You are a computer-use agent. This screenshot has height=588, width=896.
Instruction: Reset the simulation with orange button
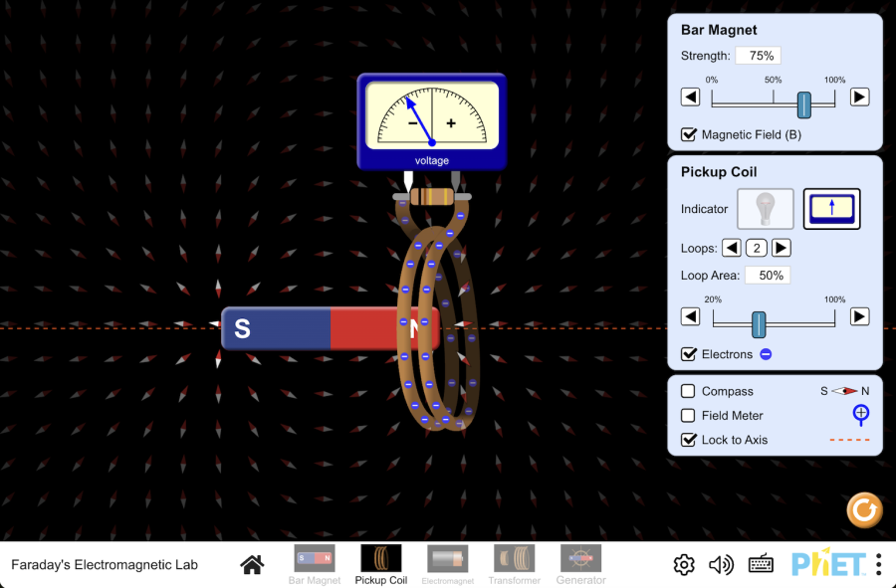pyautogui.click(x=864, y=509)
